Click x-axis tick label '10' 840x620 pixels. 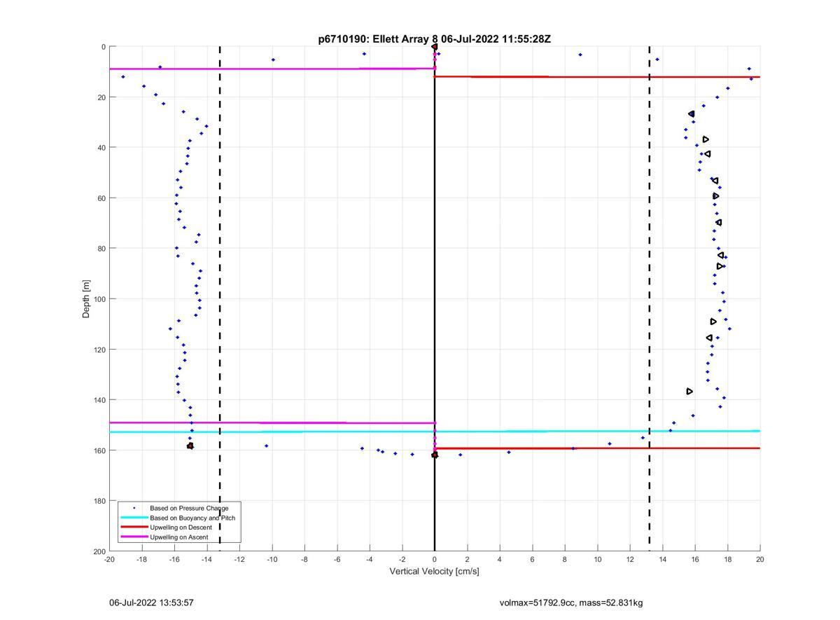(597, 559)
